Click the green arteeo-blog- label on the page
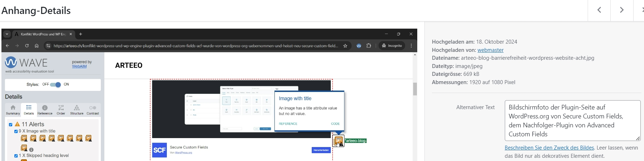644x161 pixels. coord(356,141)
